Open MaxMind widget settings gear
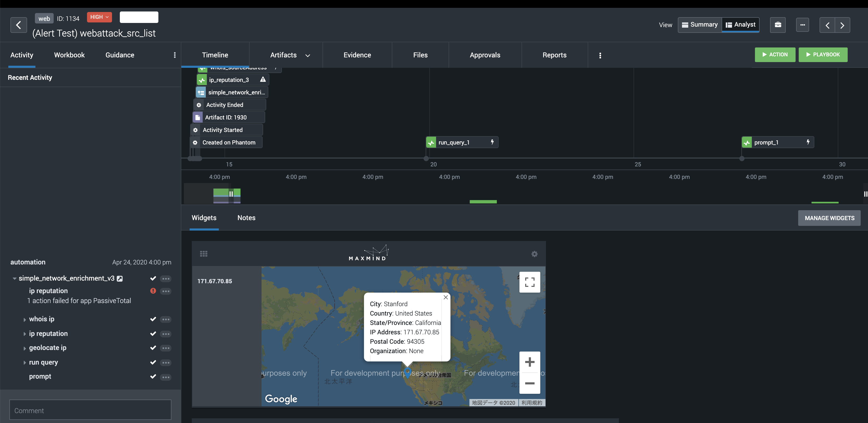Viewport: 868px width, 423px height. coord(534,254)
